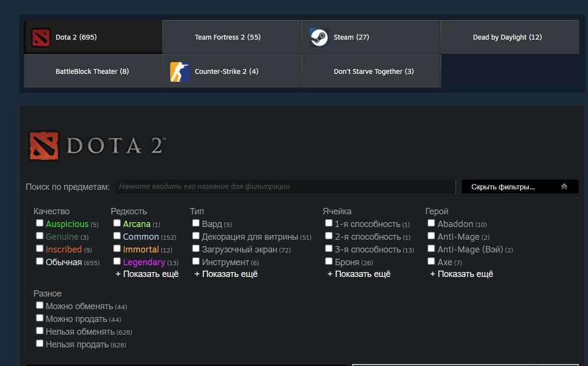Check the Вард type checkbox
The height and width of the screenshot is (366, 588).
coord(196,223)
